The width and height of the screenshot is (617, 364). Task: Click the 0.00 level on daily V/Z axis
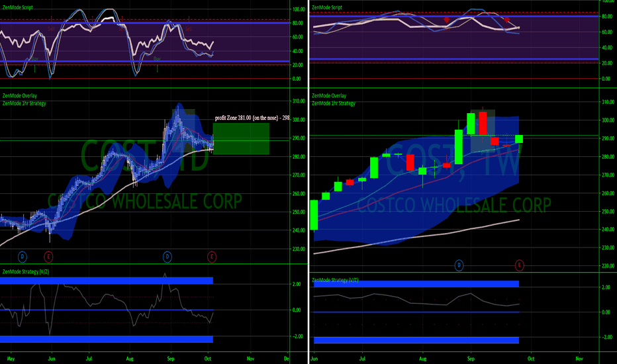tap(297, 310)
